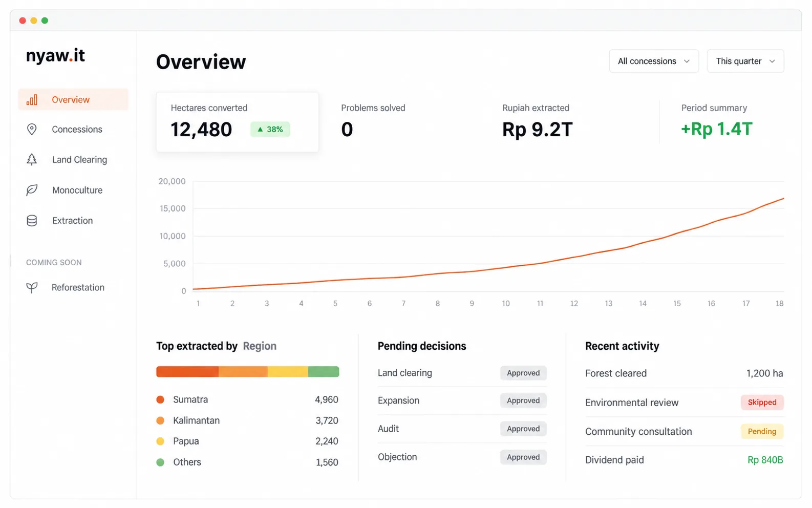This screenshot has width=812, height=508.
Task: Click the yellow Papua bar segment
Action: coord(288,372)
